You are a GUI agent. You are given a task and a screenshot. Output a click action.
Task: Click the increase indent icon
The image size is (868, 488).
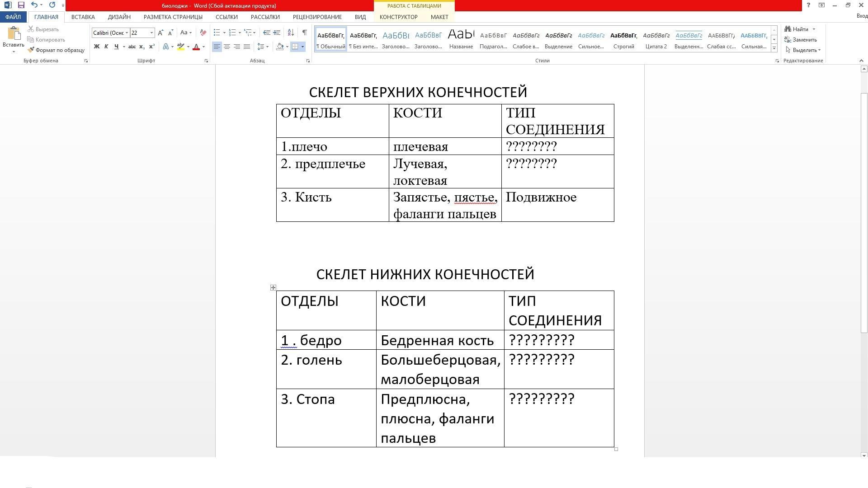277,33
